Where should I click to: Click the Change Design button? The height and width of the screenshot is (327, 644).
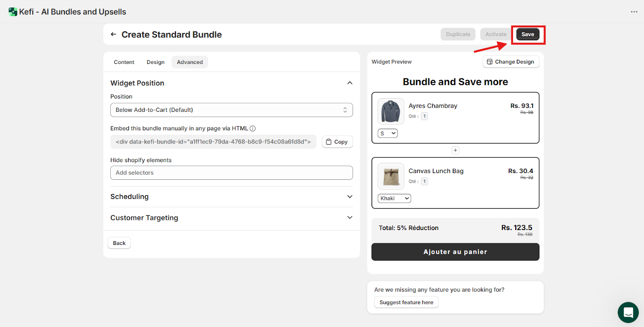(511, 62)
